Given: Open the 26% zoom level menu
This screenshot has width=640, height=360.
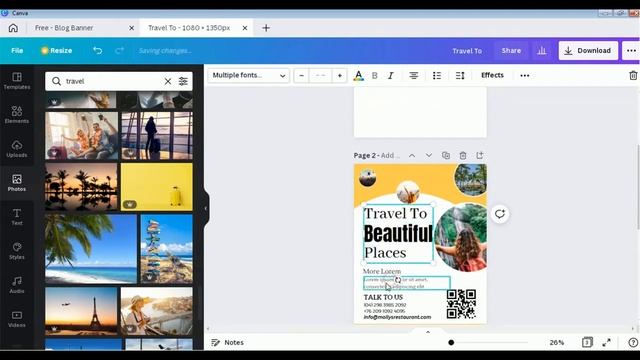Looking at the screenshot, I should click(x=556, y=342).
